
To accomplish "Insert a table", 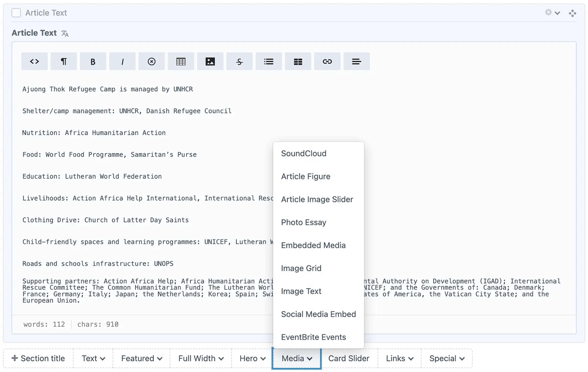I will [x=181, y=61].
